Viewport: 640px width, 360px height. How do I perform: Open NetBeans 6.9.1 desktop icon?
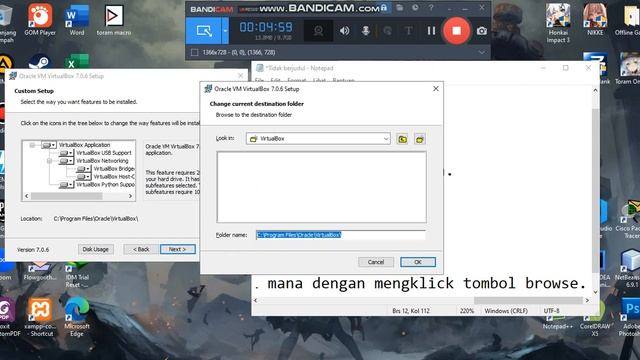(628, 268)
